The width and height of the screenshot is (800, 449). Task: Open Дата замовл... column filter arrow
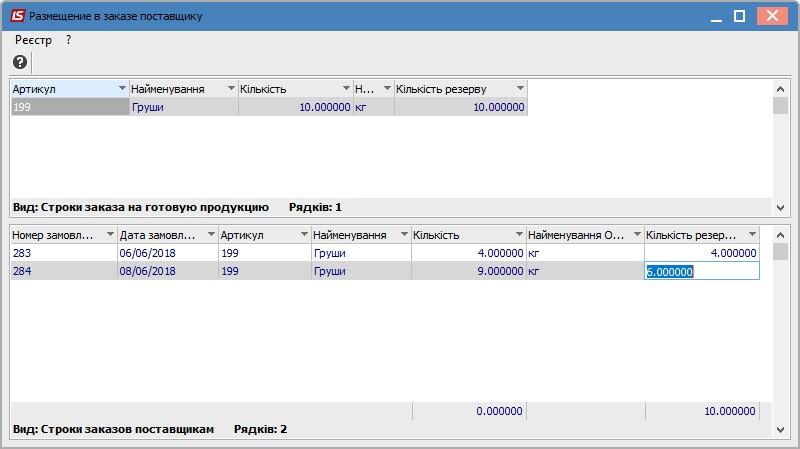click(x=211, y=235)
